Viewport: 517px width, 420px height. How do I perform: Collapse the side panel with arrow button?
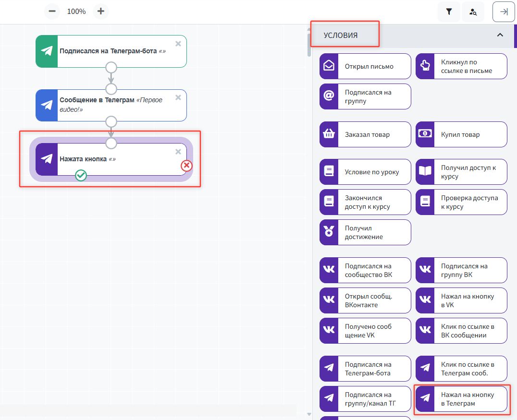[504, 12]
